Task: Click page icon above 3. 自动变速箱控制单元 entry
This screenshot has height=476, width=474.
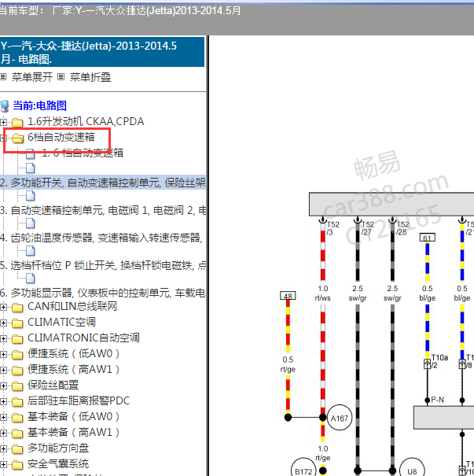Action: pos(31,196)
